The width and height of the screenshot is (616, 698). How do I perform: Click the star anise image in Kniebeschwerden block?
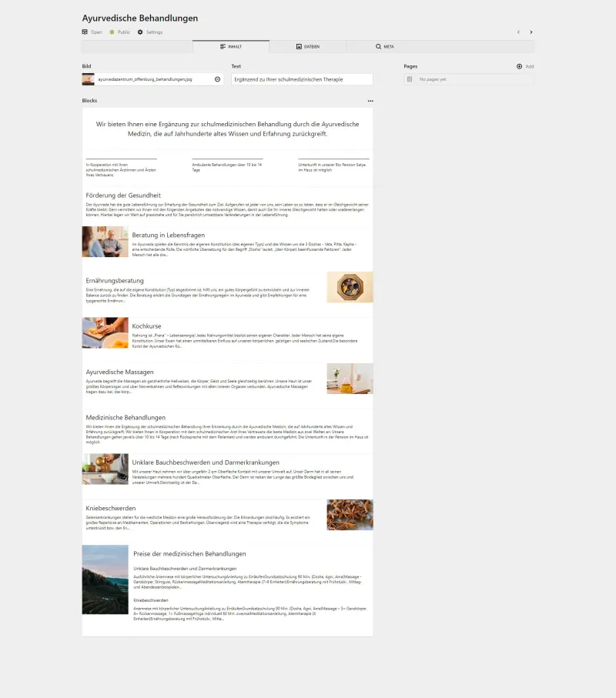coord(350,514)
